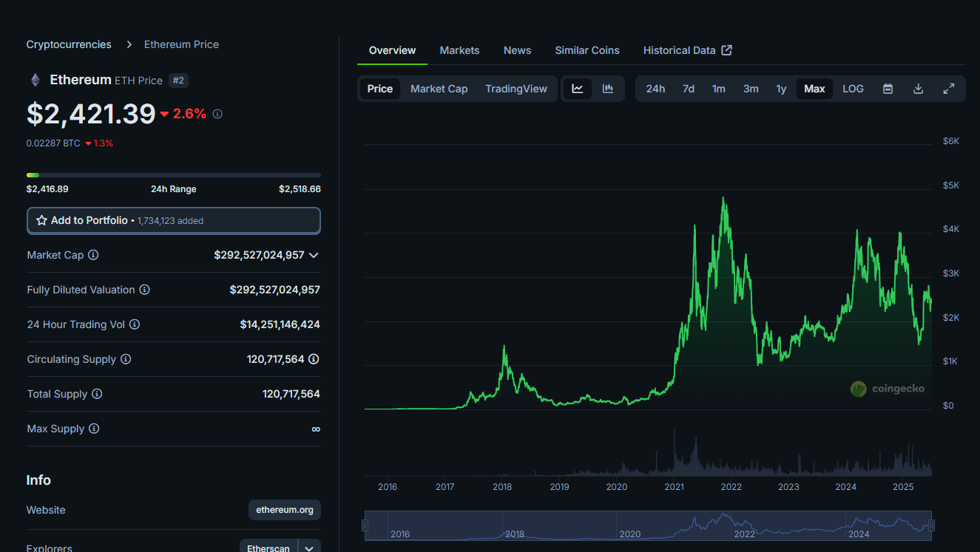
Task: Click the Ethereum Price breadcrumb text
Action: click(x=181, y=44)
